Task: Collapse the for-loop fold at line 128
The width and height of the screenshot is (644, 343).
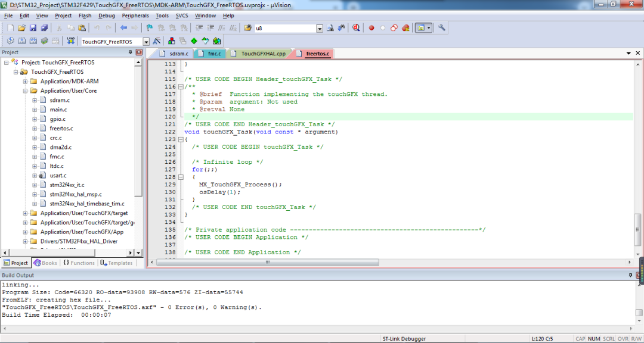Action: [180, 177]
